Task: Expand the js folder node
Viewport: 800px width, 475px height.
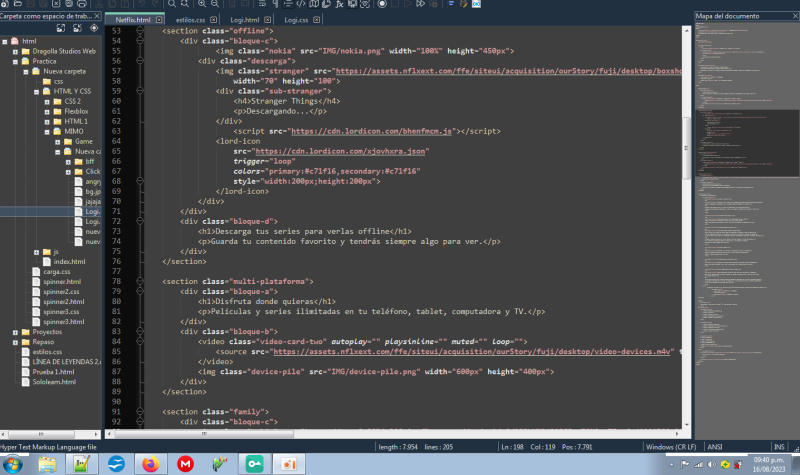Action: coord(36,251)
